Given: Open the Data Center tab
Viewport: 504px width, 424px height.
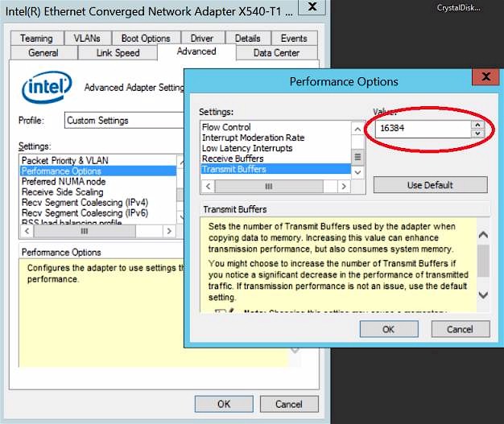Looking at the screenshot, I should coord(276,52).
